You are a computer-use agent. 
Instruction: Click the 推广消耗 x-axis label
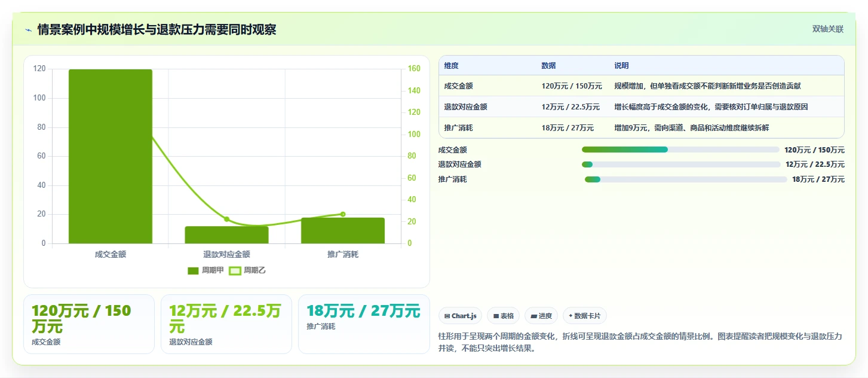[343, 254]
